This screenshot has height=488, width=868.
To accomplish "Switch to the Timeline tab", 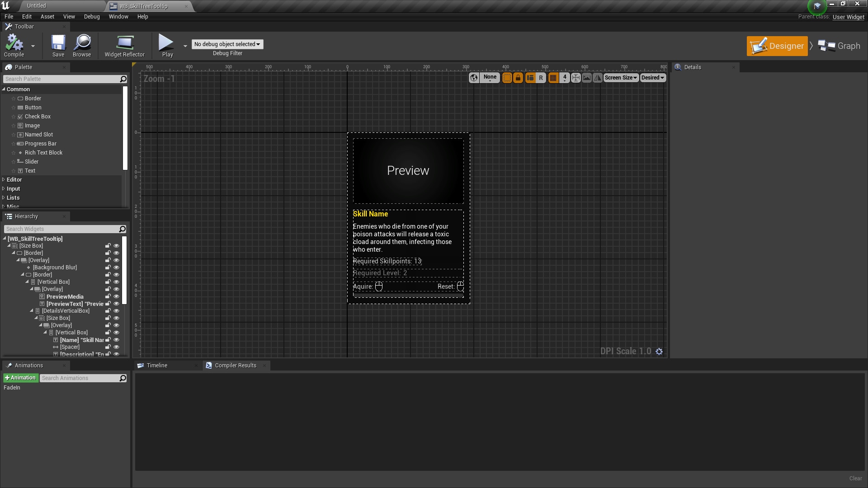I will pos(157,365).
